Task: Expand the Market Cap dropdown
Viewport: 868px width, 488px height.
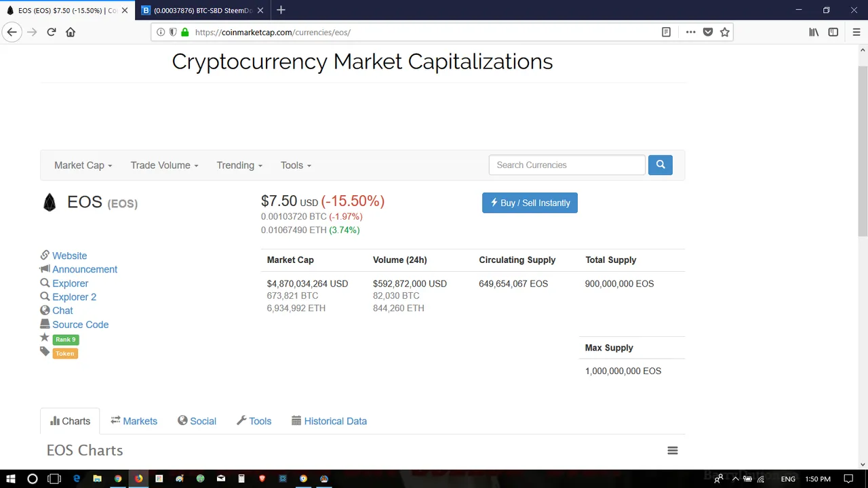Action: pos(83,165)
